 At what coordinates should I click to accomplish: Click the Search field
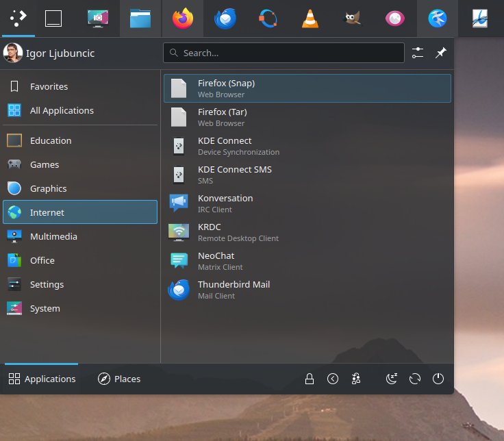click(283, 53)
